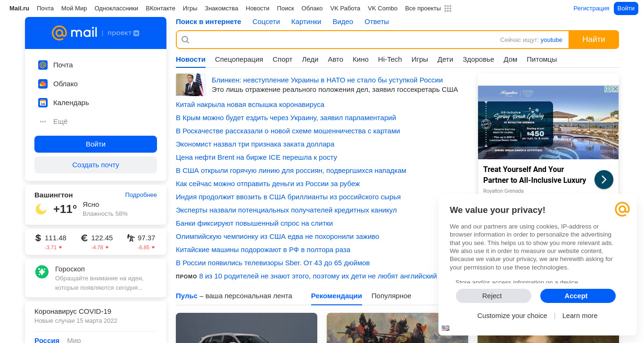This screenshot has height=343, width=644.
Task: Switch to the Видео search tab
Action: pos(343,22)
